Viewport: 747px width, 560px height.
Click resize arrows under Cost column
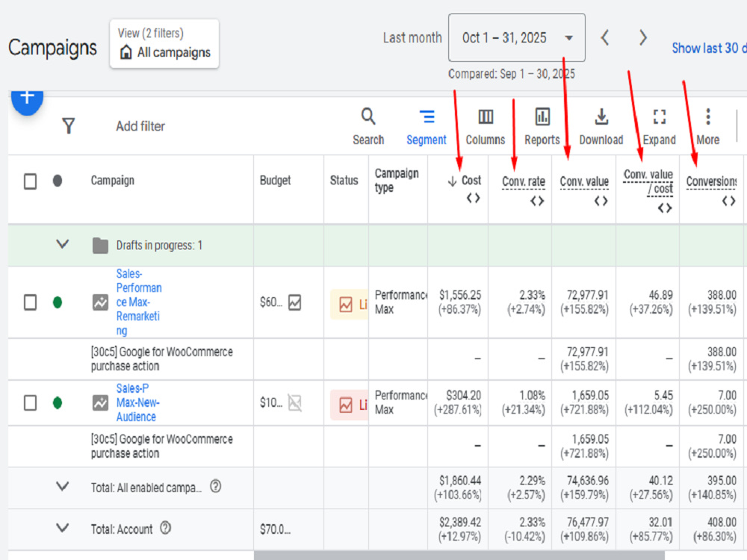pyautogui.click(x=473, y=198)
